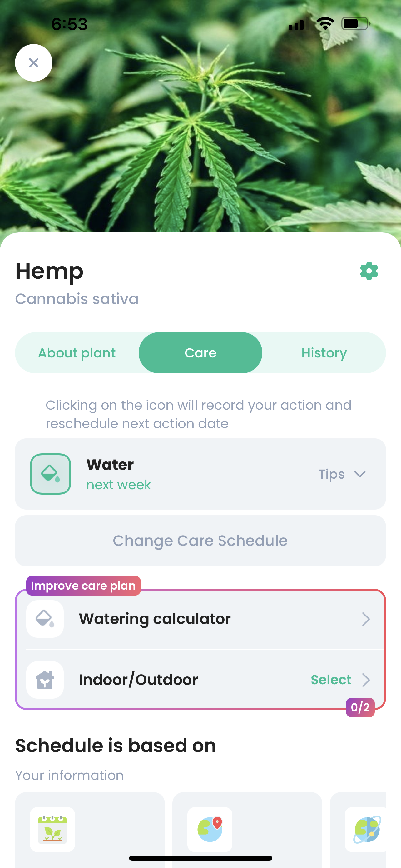This screenshot has height=868, width=401.
Task: Tap the Indoor/Outdoor house icon
Action: tap(45, 679)
